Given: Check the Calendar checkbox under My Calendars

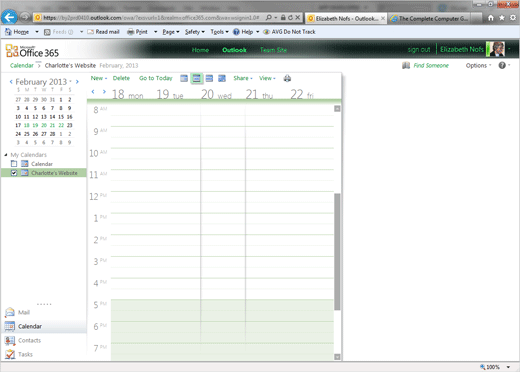Looking at the screenshot, I should tap(14, 164).
